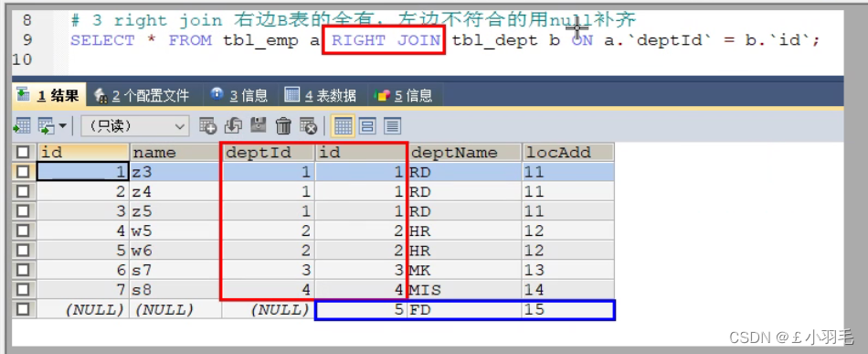Click the insert new row icon
The width and height of the screenshot is (868, 354).
click(207, 126)
